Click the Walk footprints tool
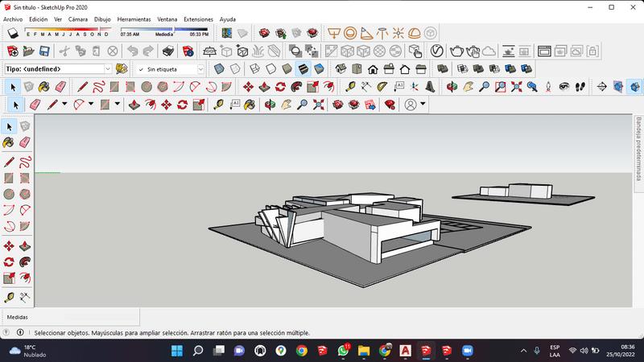The width and height of the screenshot is (644, 362). [x=581, y=86]
